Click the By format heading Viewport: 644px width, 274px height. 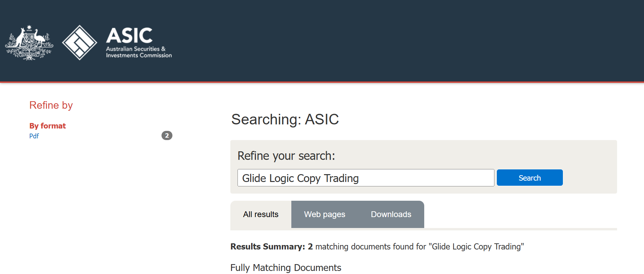pos(47,126)
